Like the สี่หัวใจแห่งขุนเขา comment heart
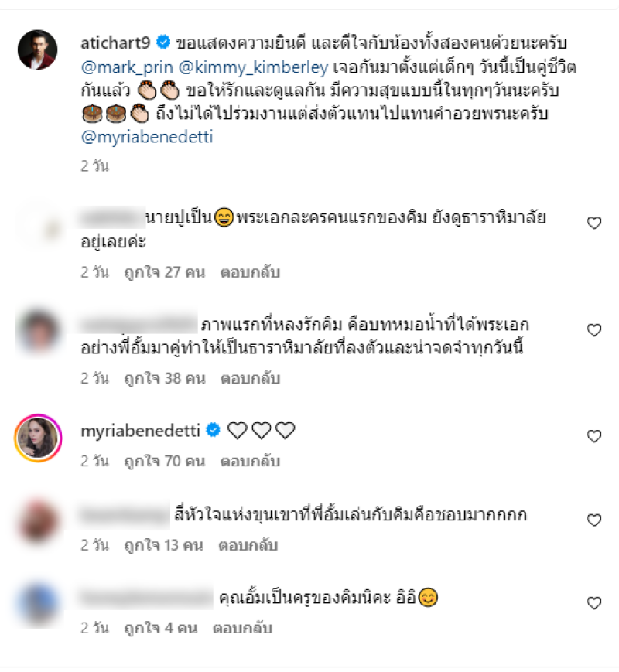 tap(593, 520)
